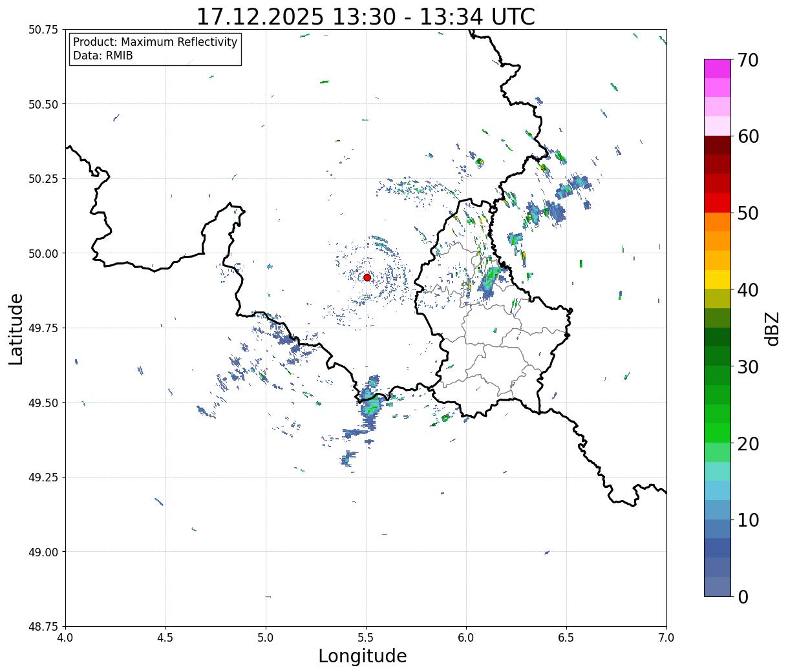The width and height of the screenshot is (788, 672).
Task: Click the latitude tick label 49.50
Action: (x=43, y=403)
